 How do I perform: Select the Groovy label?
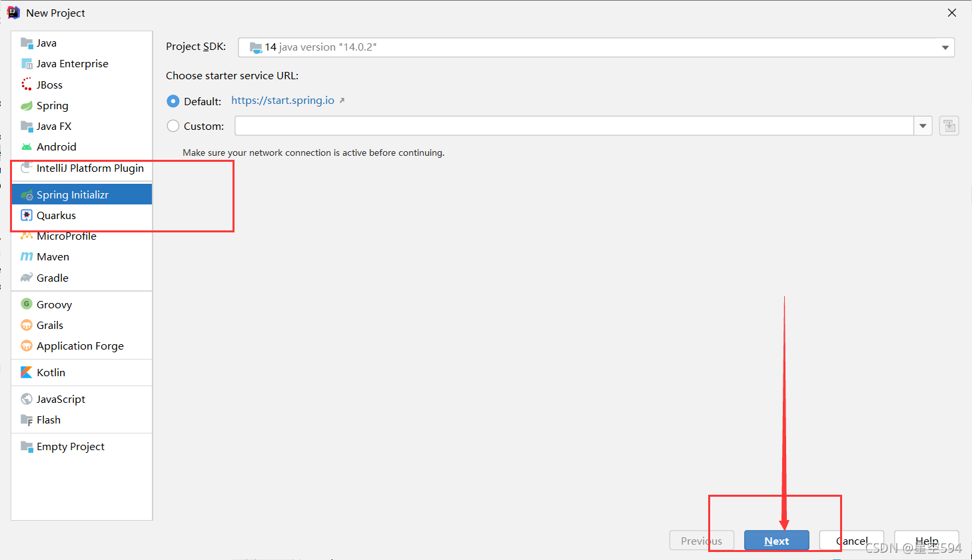pyautogui.click(x=54, y=305)
